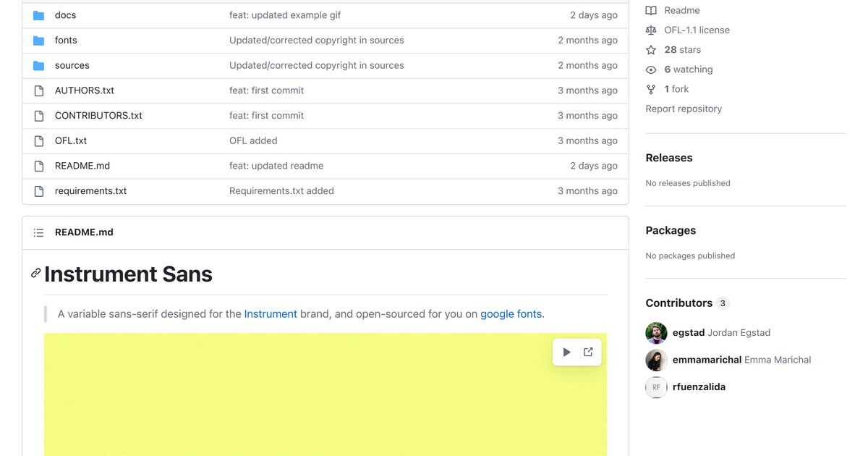
Task: Click the eye icon beside 6 watching
Action: pos(652,69)
